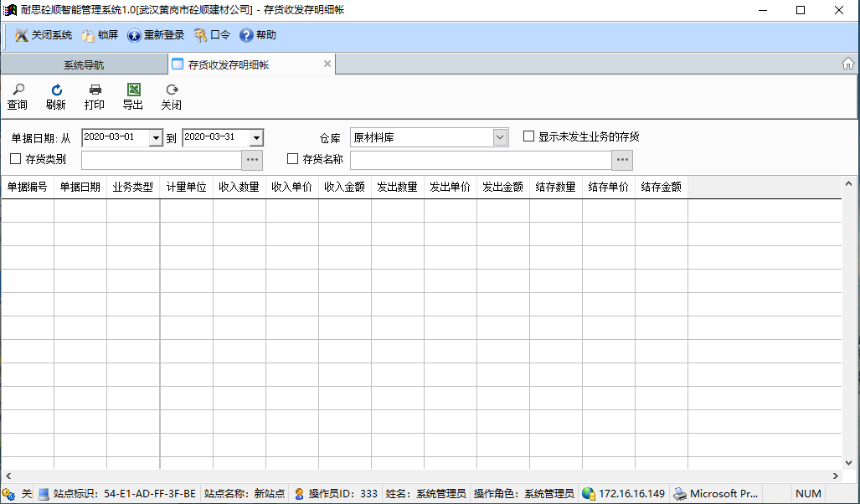The image size is (860, 504).
Task: Open the end date 2020-03-31 dropdown
Action: pos(256,138)
